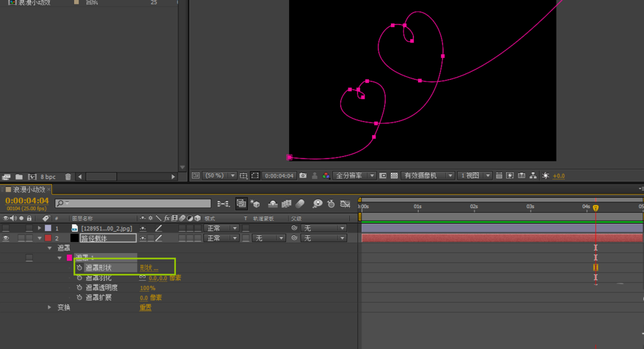Click the motion blur enable icon

click(x=299, y=203)
